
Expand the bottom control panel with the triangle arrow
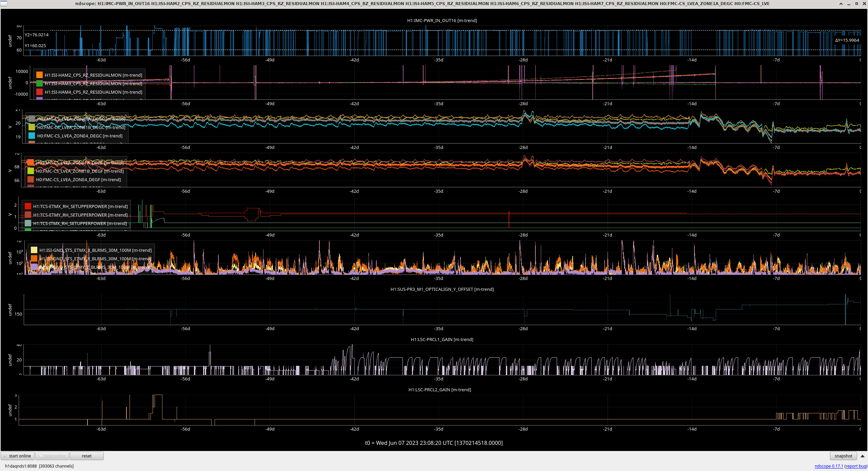pyautogui.click(x=863, y=456)
